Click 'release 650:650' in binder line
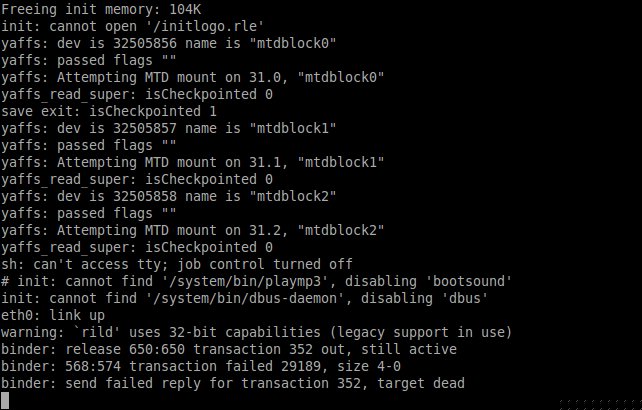642x410 pixels. tap(125, 349)
